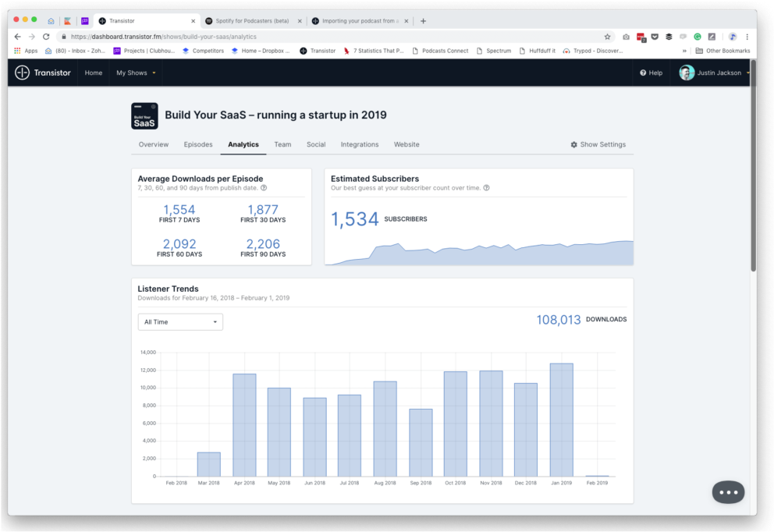Open the All Time range dropdown
Viewport: 774px width, 532px height.
[180, 321]
